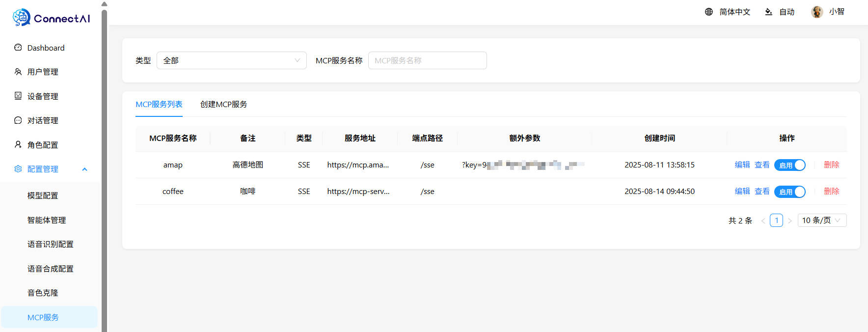868x332 pixels.
Task: Open the 小智 user menu
Action: 837,12
